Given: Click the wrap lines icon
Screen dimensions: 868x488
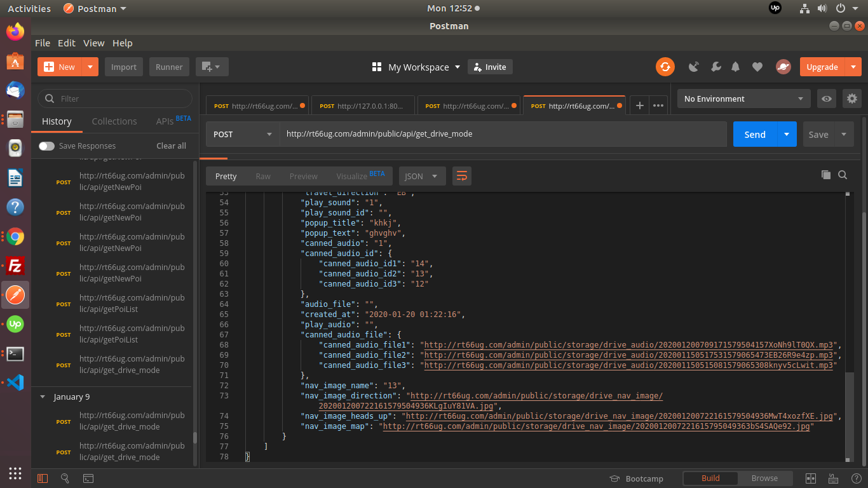Looking at the screenshot, I should [x=462, y=176].
